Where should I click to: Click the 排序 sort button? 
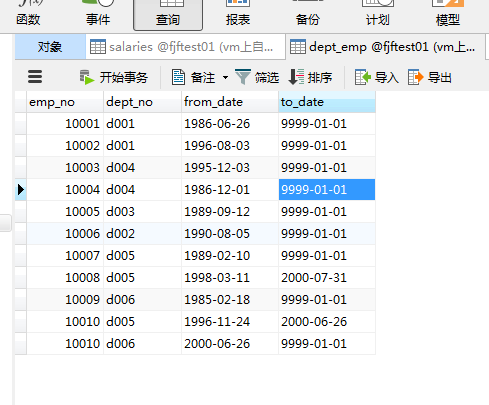[310, 78]
